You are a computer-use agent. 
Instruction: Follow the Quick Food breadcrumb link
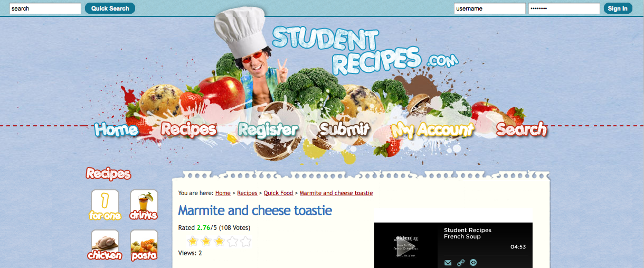(278, 193)
